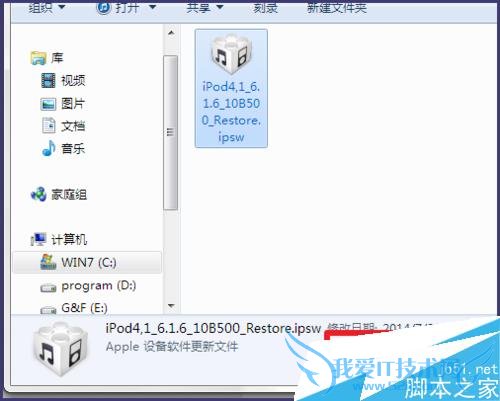Click the 刻录 toolbar button
The image size is (500, 401).
[265, 7]
